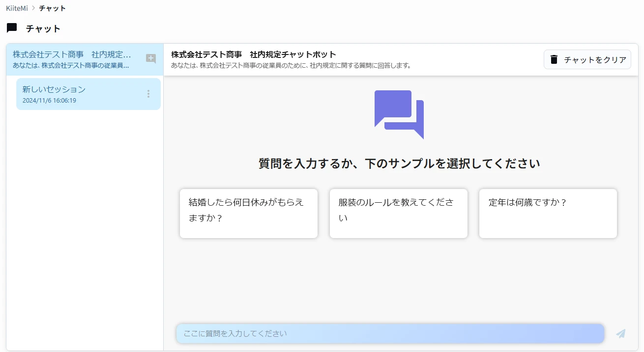Screen dimensions: 644x352
Task: Open the KiiteMi breadcrumb link
Action: pos(17,8)
